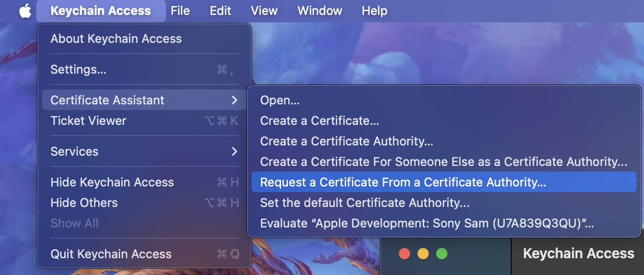Choose Set the default Certificate Authority…
This screenshot has height=275, width=644.
pyautogui.click(x=444, y=203)
